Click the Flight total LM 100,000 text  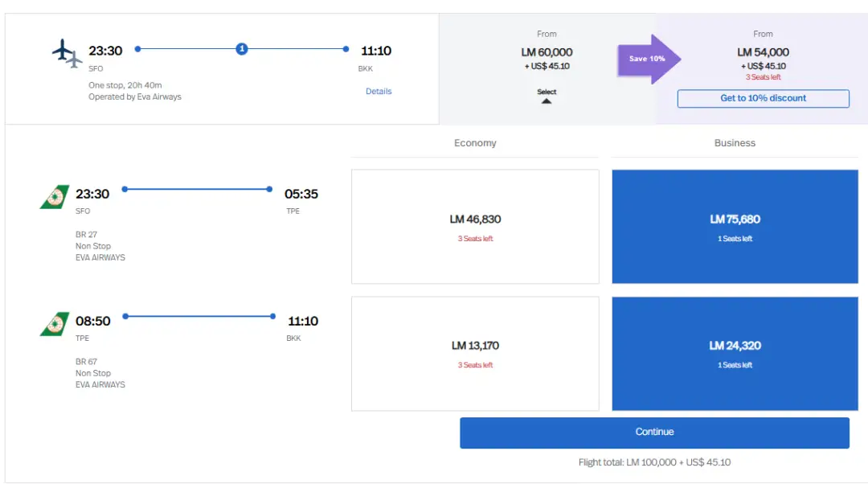pos(654,462)
